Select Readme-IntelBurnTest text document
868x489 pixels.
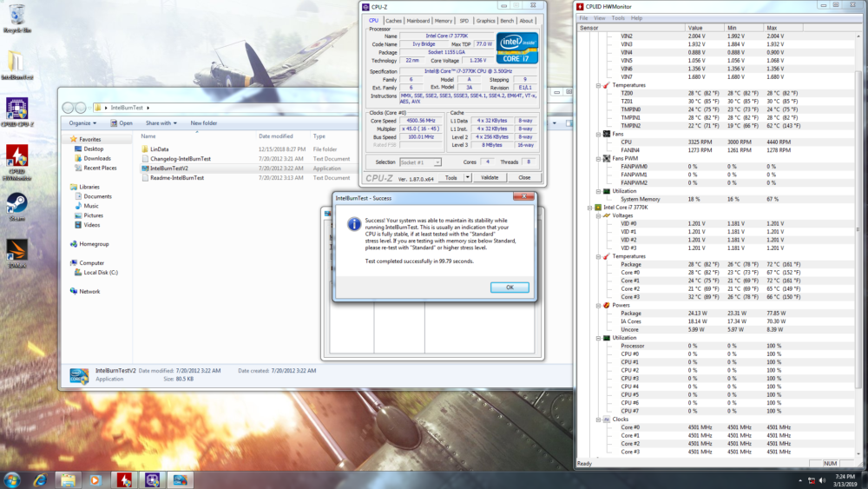[177, 178]
